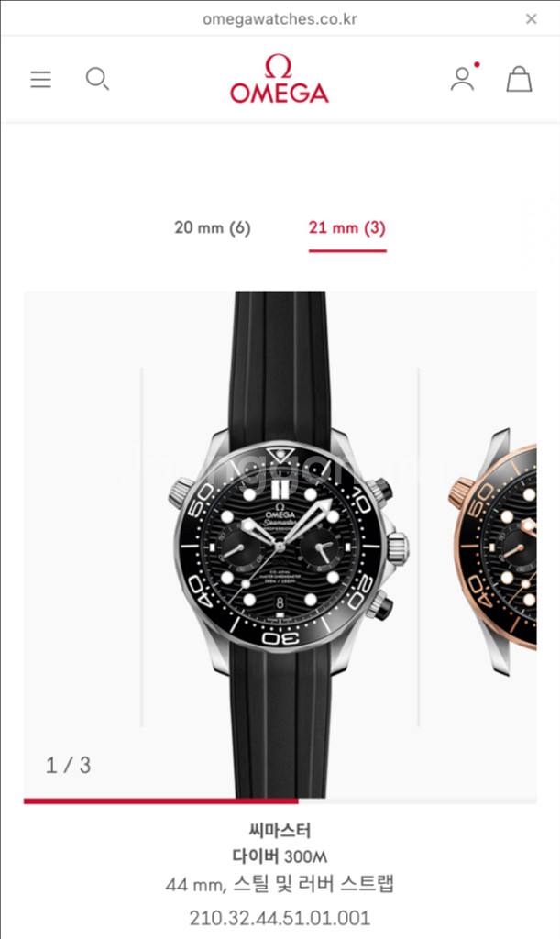Image resolution: width=560 pixels, height=939 pixels.
Task: Open the user account icon
Action: 462,79
